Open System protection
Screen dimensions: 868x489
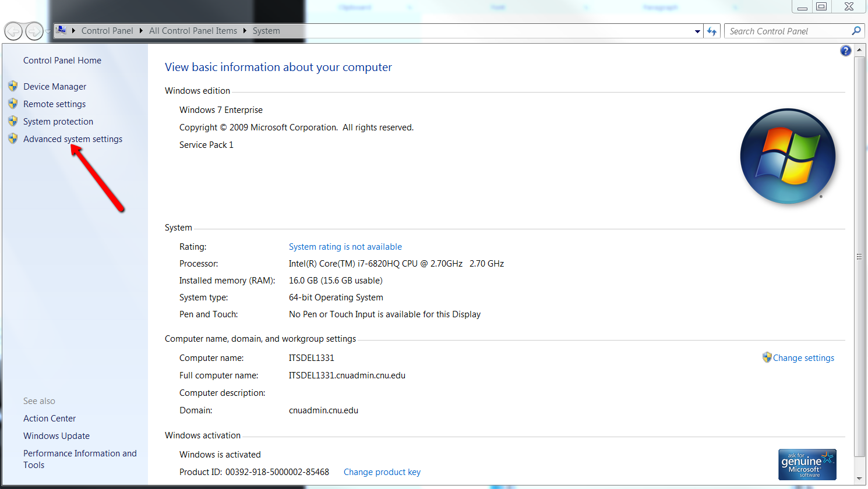coord(58,122)
